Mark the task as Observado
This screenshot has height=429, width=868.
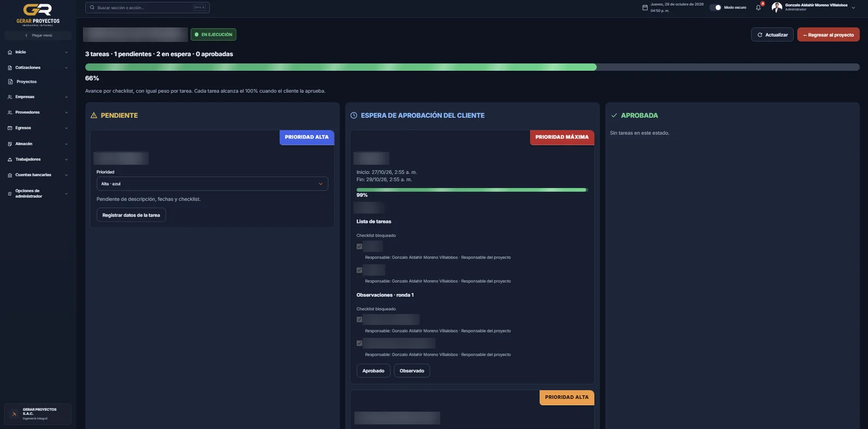pos(412,371)
